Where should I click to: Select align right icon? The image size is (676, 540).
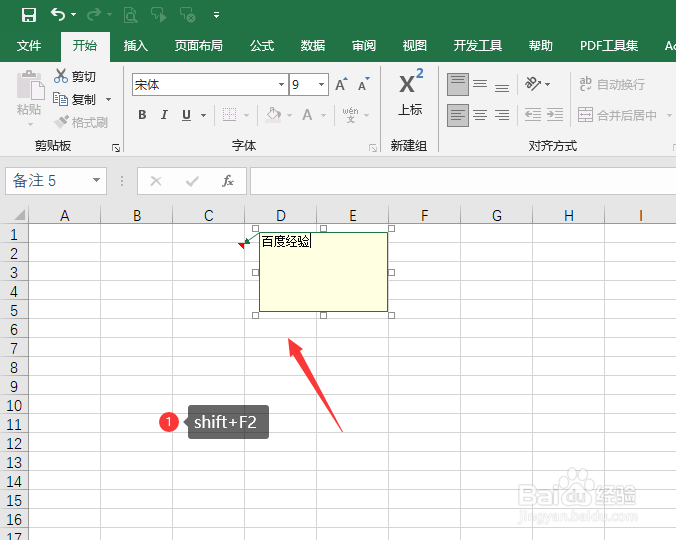502,115
